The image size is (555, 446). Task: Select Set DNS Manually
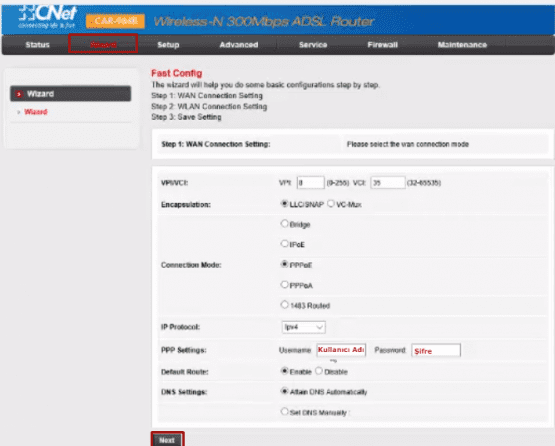[284, 411]
